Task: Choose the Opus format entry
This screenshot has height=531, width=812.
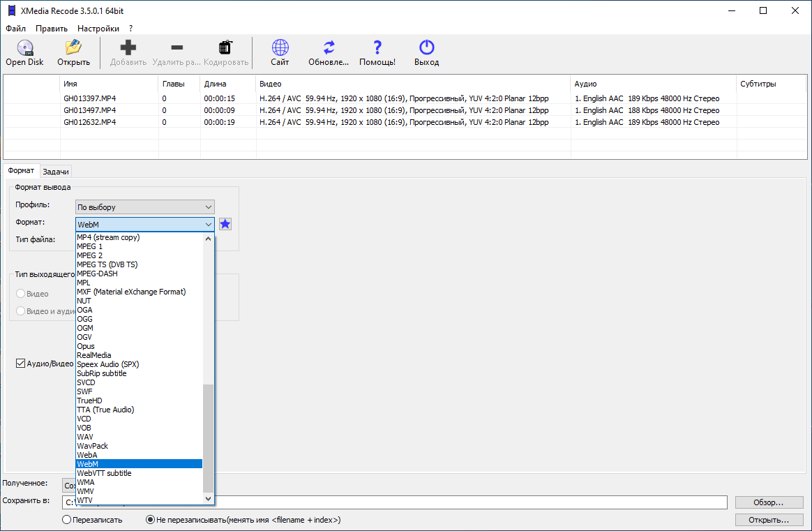Action: coord(139,346)
